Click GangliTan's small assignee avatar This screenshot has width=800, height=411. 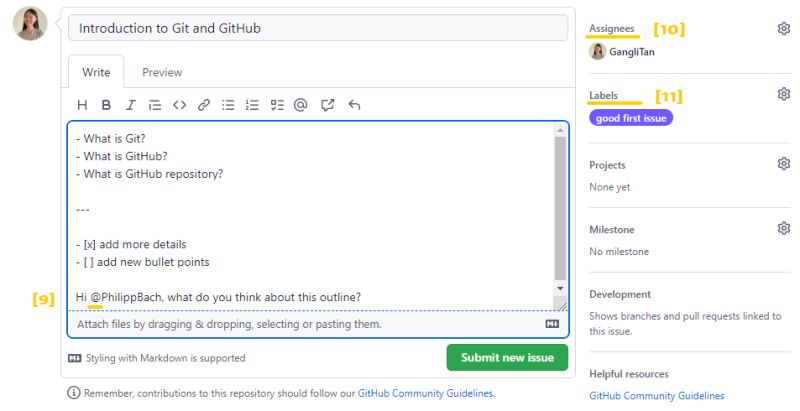point(597,52)
